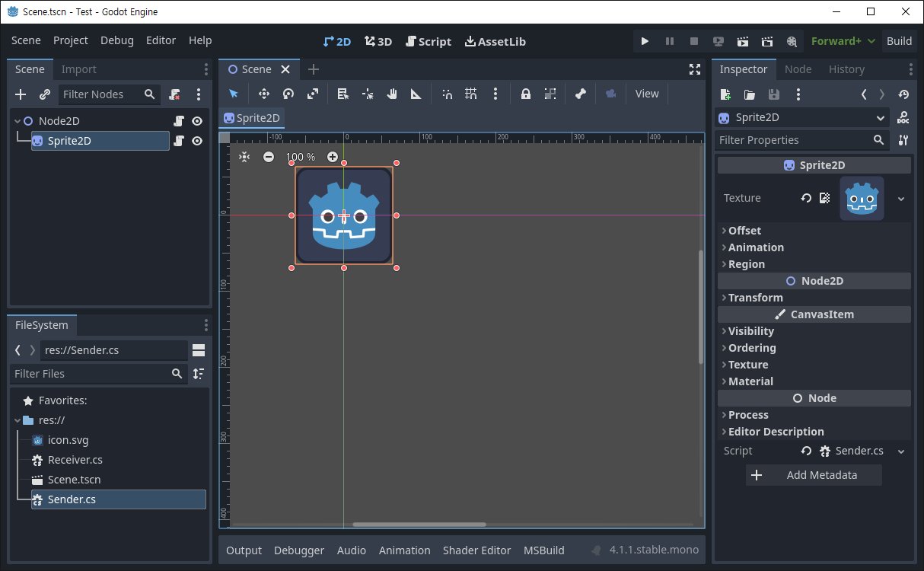Click the viewport horizontal scrollbar
924x571 pixels.
pos(419,524)
